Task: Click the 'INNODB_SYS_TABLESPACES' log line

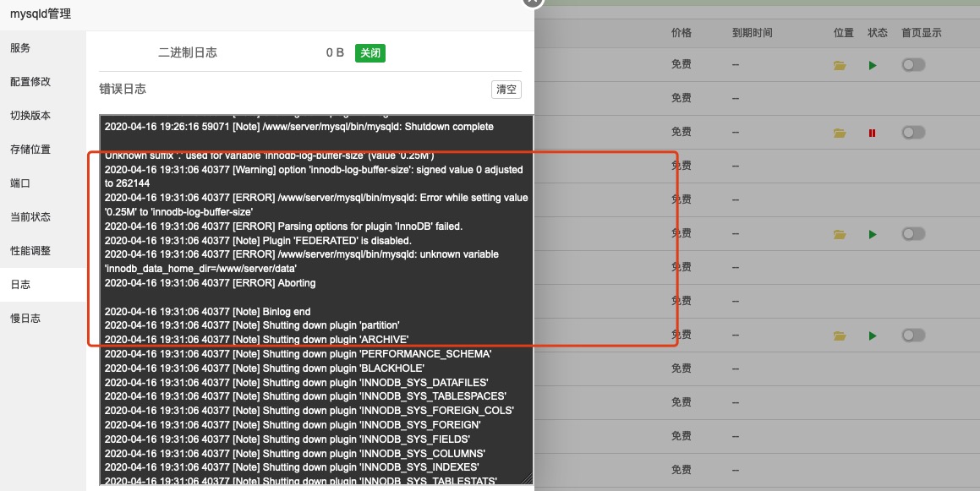Action: point(305,396)
